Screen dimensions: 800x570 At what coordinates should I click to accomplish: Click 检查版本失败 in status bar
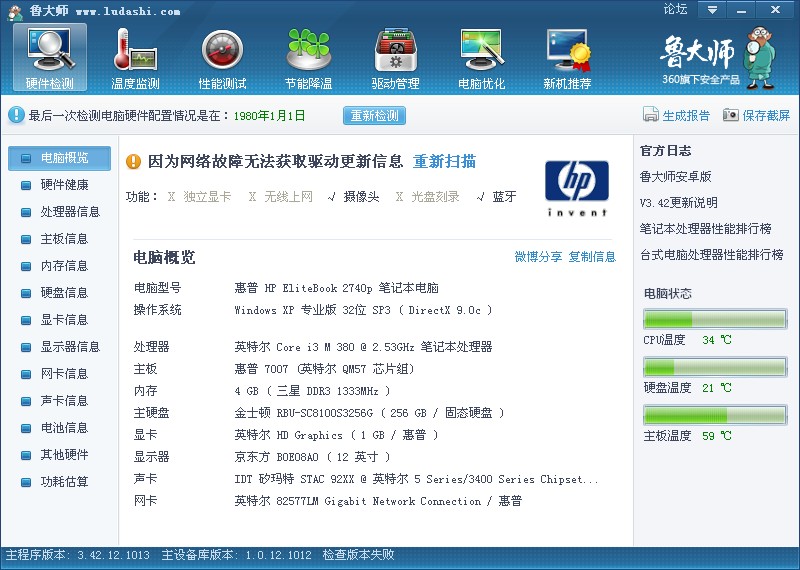click(x=359, y=555)
